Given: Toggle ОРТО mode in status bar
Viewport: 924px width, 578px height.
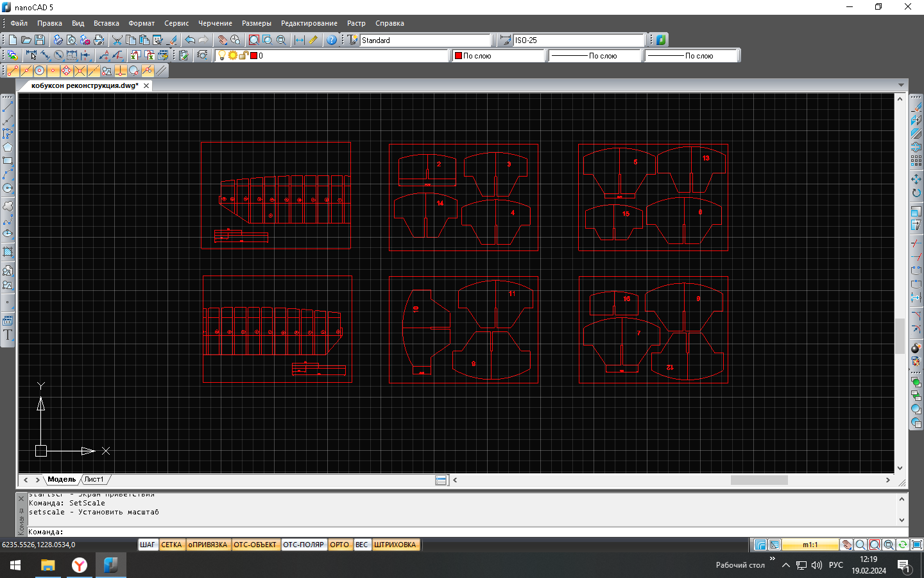Looking at the screenshot, I should (x=339, y=545).
